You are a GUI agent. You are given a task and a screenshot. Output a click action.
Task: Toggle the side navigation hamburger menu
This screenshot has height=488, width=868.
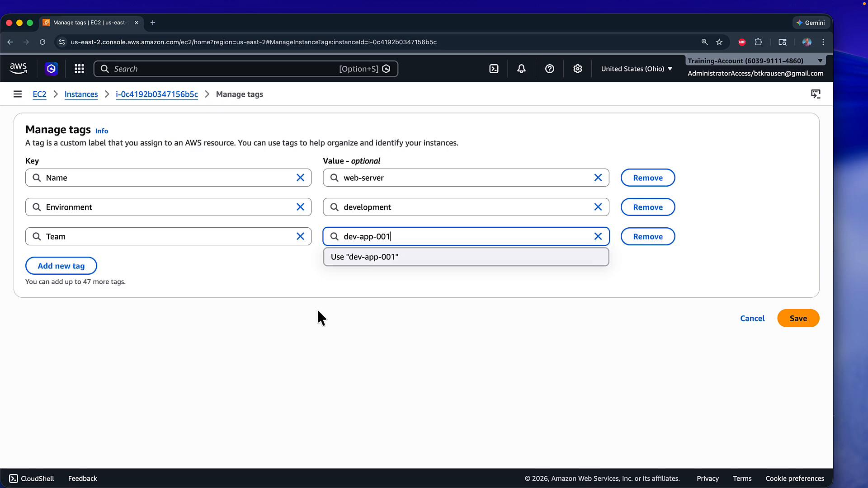coord(18,94)
